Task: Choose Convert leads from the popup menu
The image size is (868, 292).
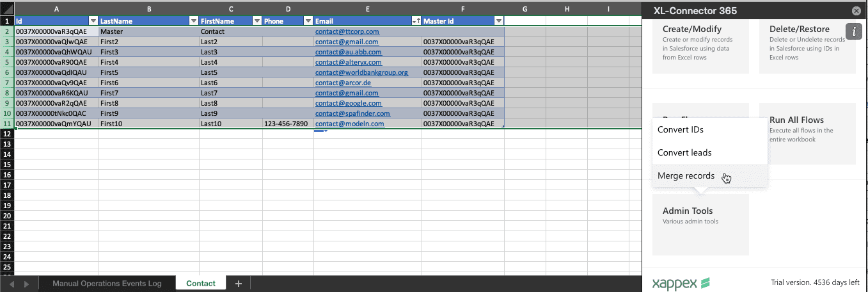Action: pyautogui.click(x=710, y=152)
